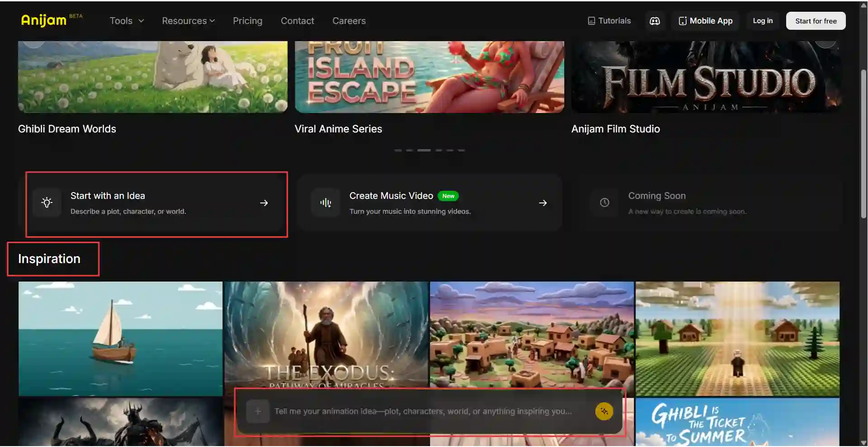
Task: Open the Film Studio Anijam banner
Action: [x=706, y=77]
